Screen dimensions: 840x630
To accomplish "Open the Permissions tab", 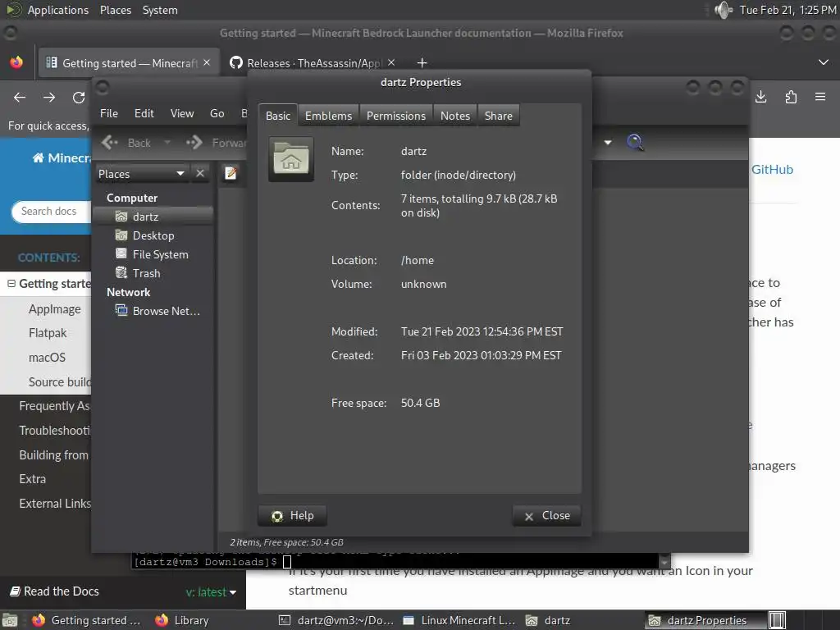I will [x=396, y=116].
